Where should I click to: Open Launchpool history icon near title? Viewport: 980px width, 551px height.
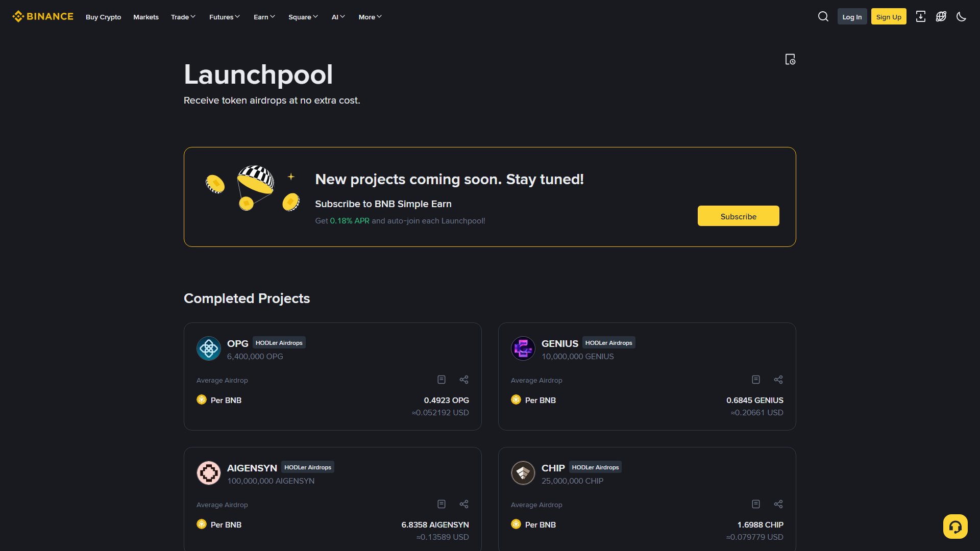pyautogui.click(x=790, y=60)
